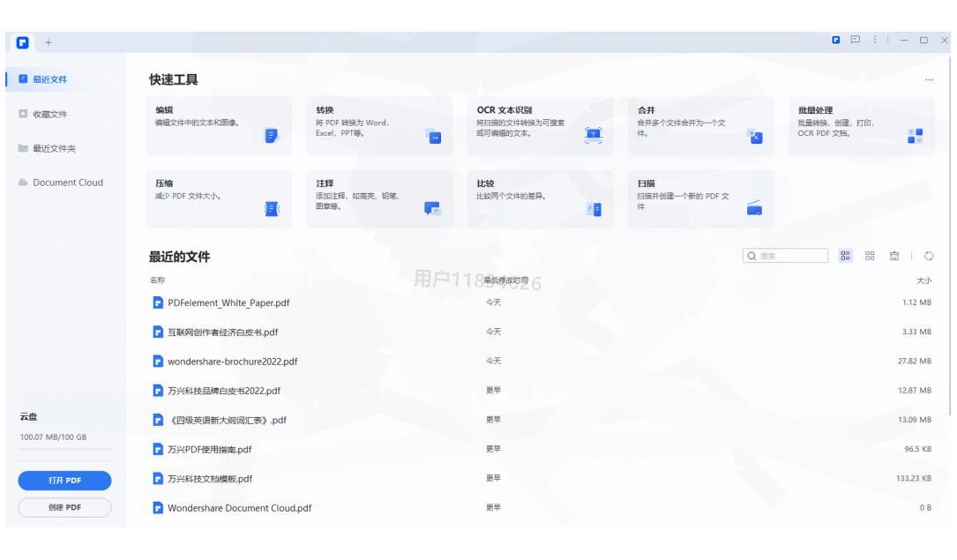This screenshot has width=957, height=560.
Task: Open the 合并 merge tool card
Action: coord(700,125)
